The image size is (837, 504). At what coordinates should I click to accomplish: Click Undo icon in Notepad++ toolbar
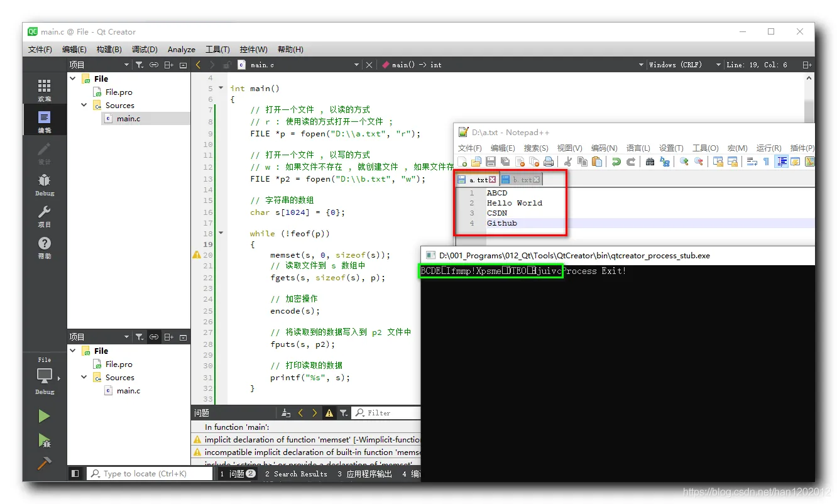[616, 162]
